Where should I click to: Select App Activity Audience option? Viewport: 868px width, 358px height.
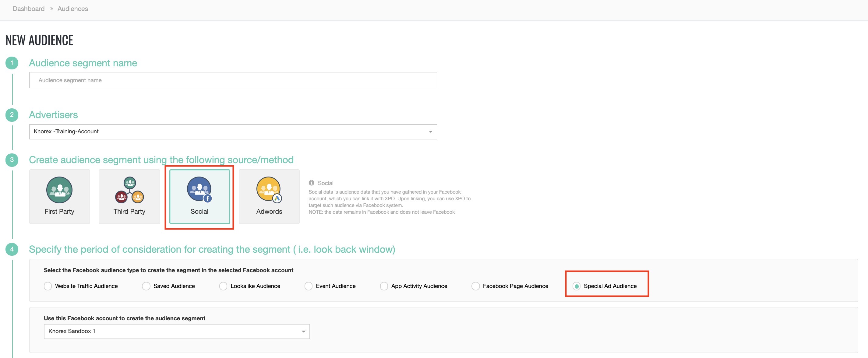(x=384, y=286)
